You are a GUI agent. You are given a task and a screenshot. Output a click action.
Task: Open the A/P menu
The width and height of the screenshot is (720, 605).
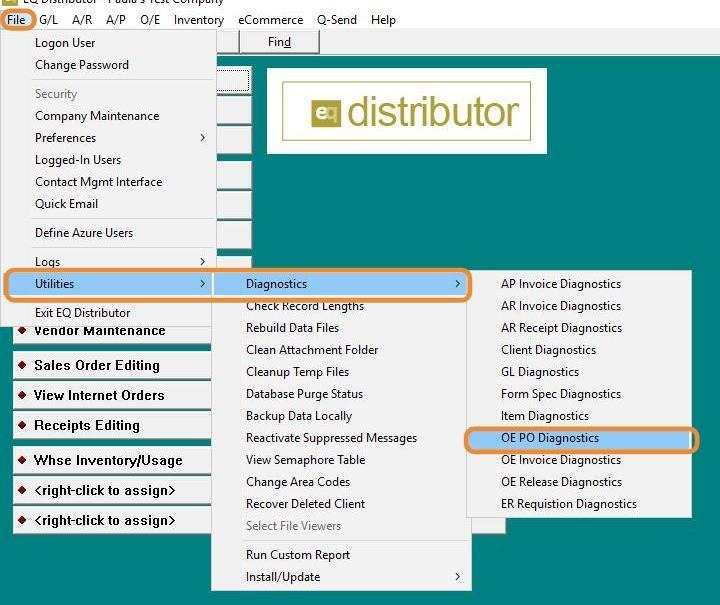[116, 20]
